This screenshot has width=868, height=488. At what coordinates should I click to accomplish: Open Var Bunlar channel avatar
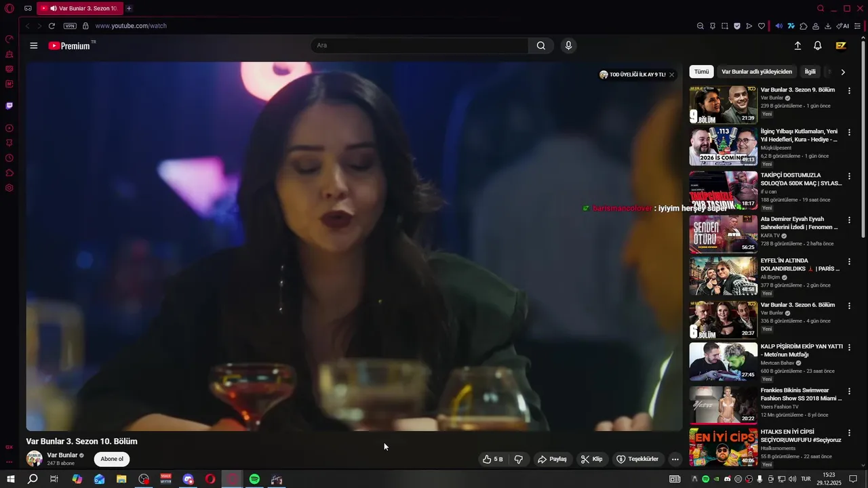[34, 459]
